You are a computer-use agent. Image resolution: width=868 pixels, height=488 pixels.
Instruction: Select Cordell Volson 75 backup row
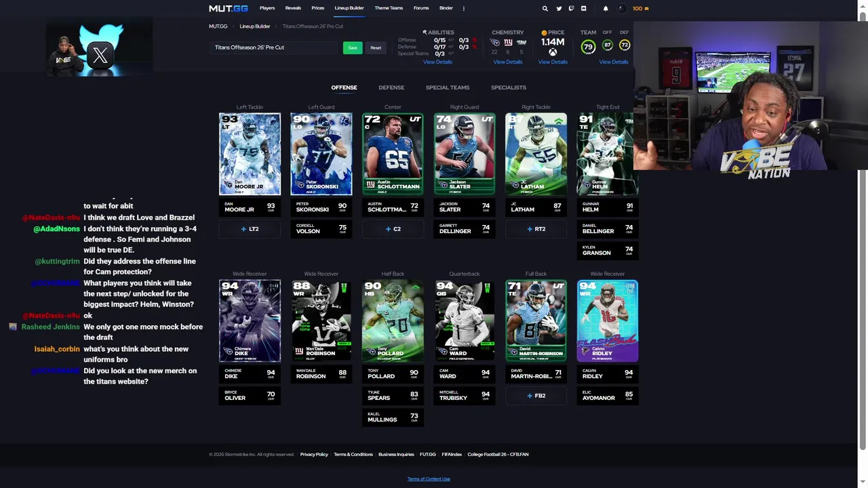tap(321, 229)
